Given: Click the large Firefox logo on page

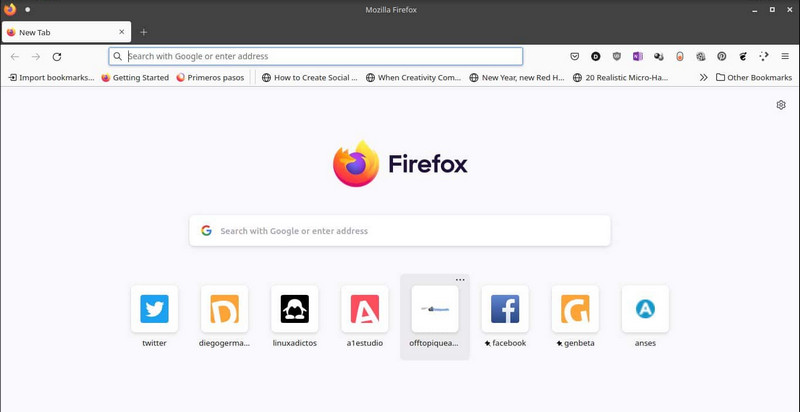Looking at the screenshot, I should [356, 164].
